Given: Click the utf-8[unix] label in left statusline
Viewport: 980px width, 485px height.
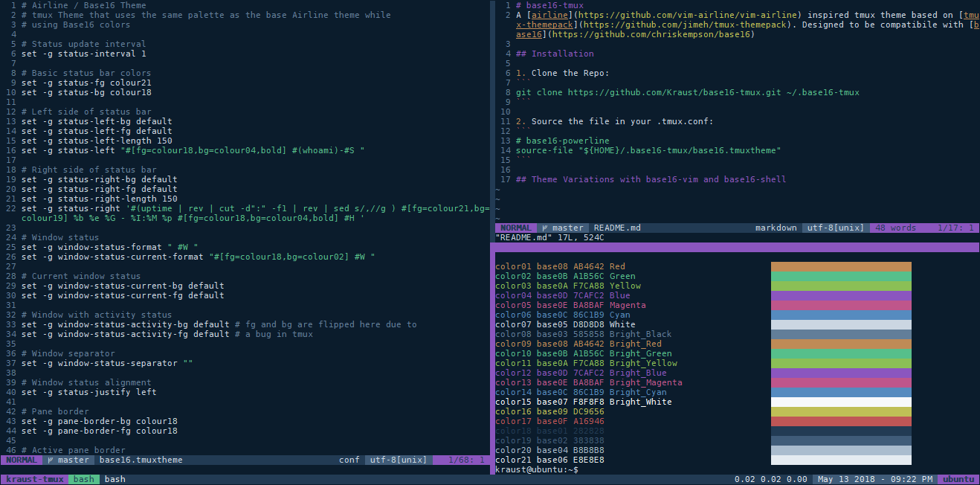Looking at the screenshot, I should [398, 460].
